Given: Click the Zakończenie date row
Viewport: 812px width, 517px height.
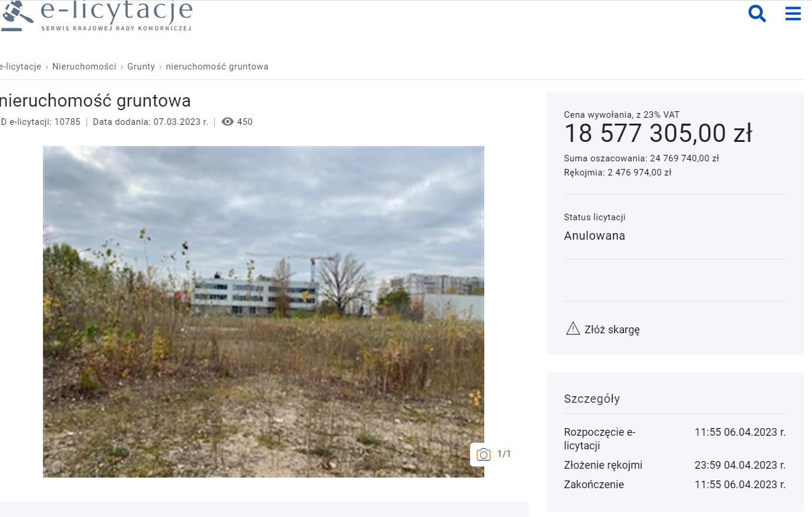Looking at the screenshot, I should coord(675,485).
